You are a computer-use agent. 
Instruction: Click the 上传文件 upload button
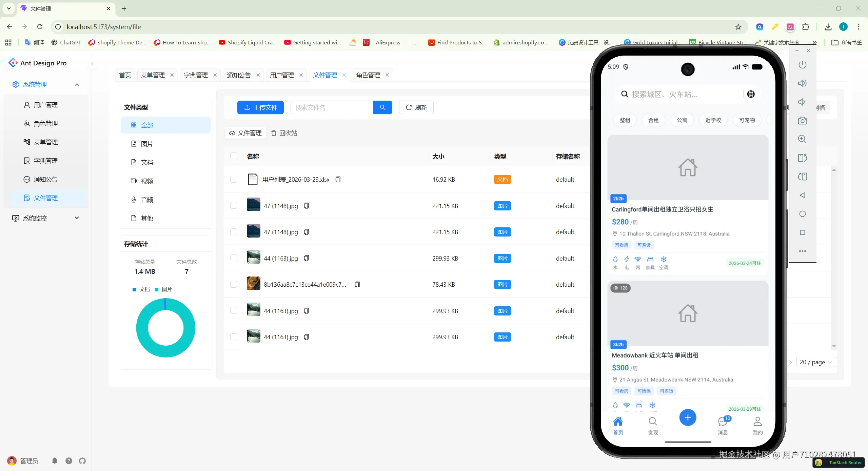[260, 107]
